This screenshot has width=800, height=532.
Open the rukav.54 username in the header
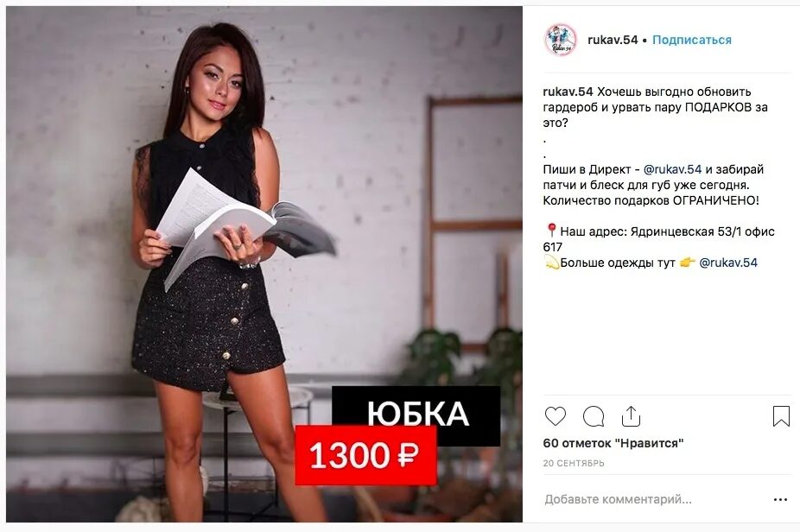pos(613,40)
